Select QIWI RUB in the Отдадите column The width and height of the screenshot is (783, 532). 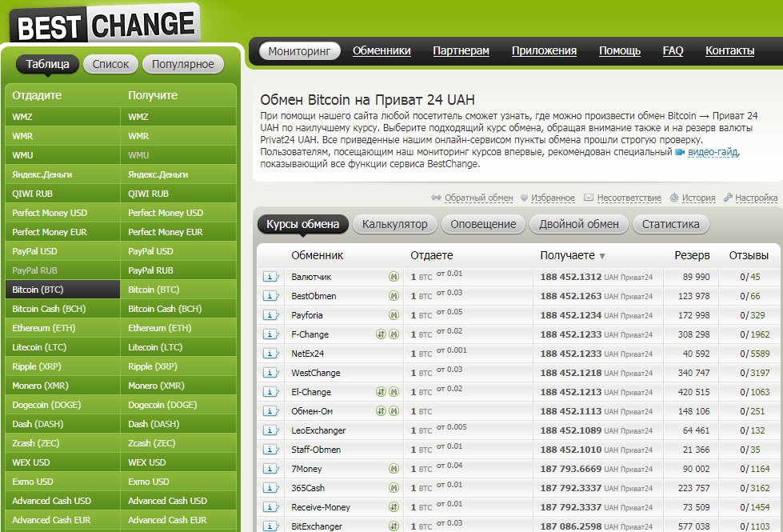(62, 194)
